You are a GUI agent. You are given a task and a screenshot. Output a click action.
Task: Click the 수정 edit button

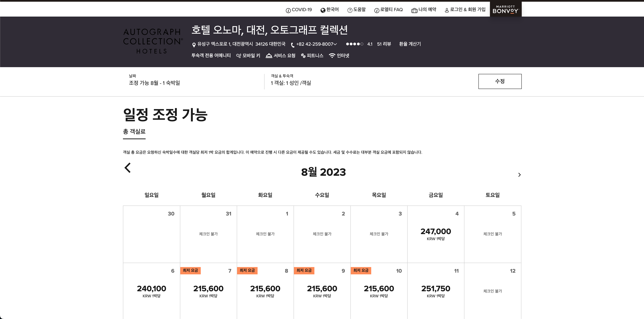tap(500, 81)
